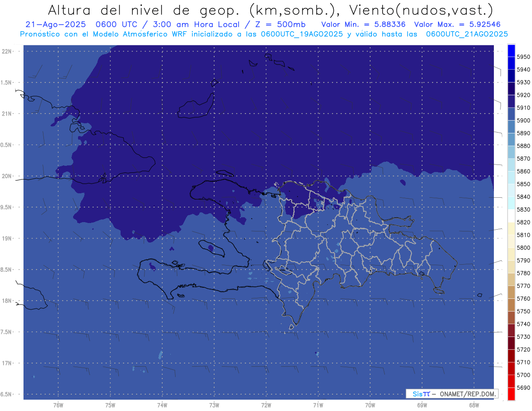Click the 'Valor Min. = 5.88336' text
Viewport: 532px width, 411px height.
point(363,24)
